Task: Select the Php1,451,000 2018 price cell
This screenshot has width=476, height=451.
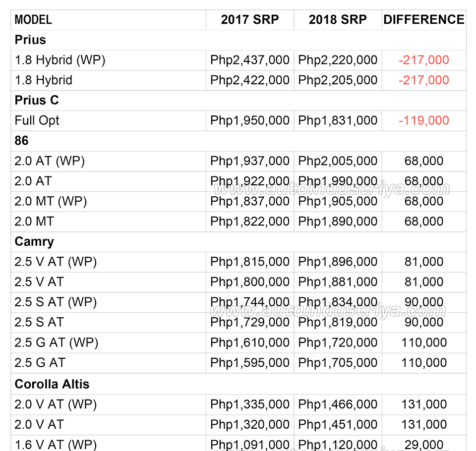Action: click(x=338, y=425)
